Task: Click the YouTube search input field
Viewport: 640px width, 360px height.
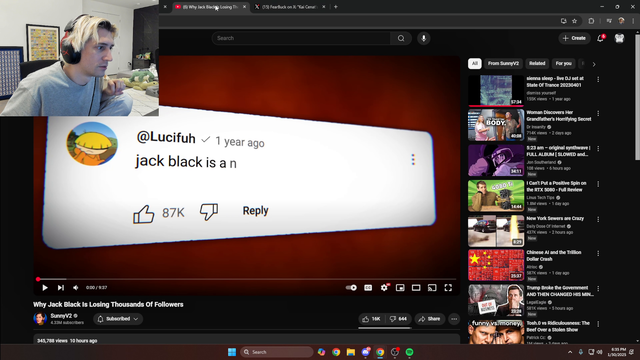Action: click(301, 38)
